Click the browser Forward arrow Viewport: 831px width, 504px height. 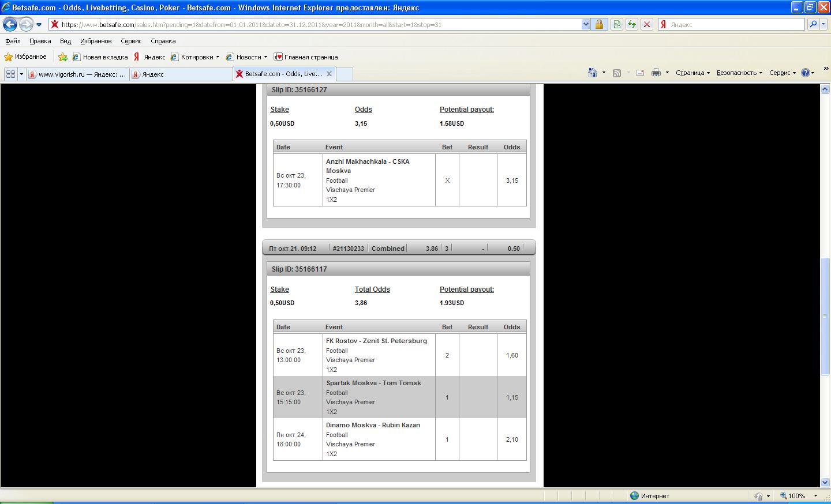pyautogui.click(x=26, y=25)
